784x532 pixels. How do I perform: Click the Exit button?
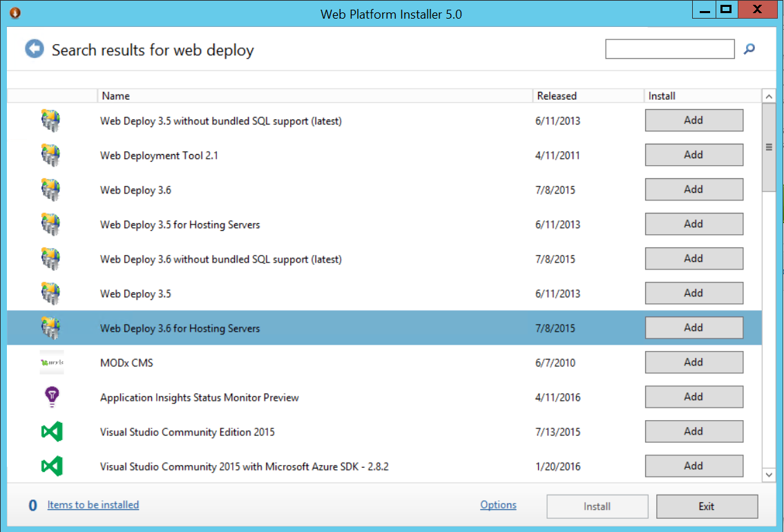click(707, 506)
